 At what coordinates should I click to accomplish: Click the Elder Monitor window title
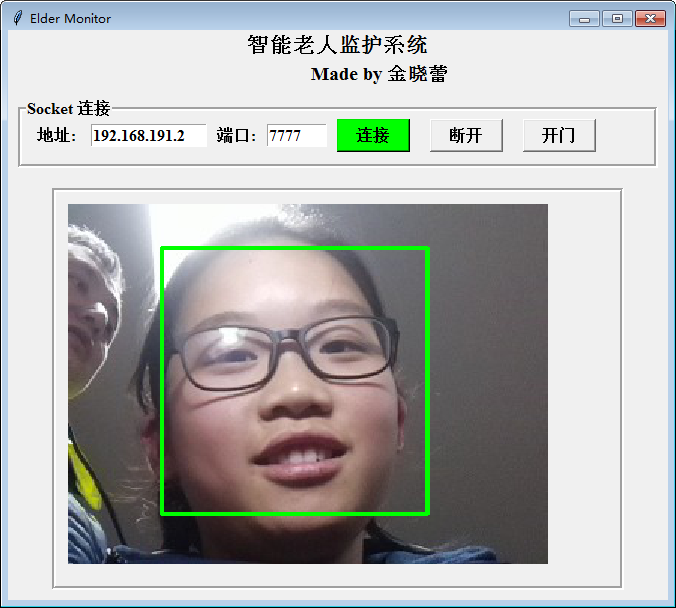point(70,19)
